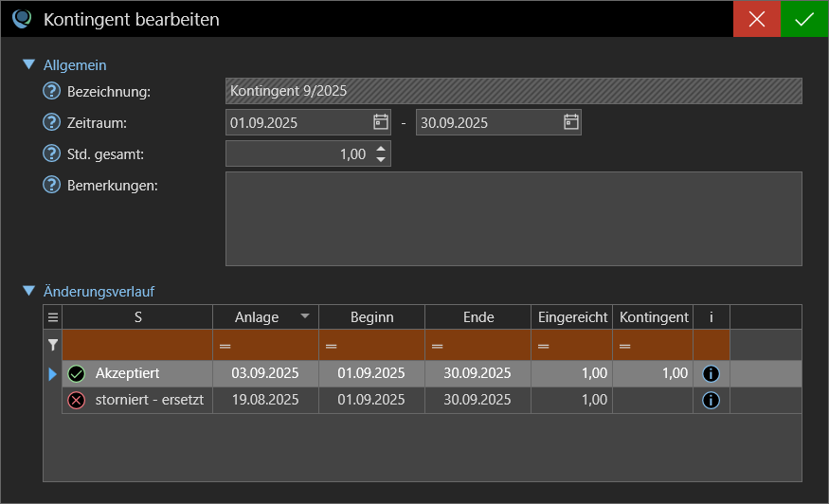Screen dimensions: 829x504
Task: Click help icon beside Bemerkungen label
Action: click(x=52, y=184)
